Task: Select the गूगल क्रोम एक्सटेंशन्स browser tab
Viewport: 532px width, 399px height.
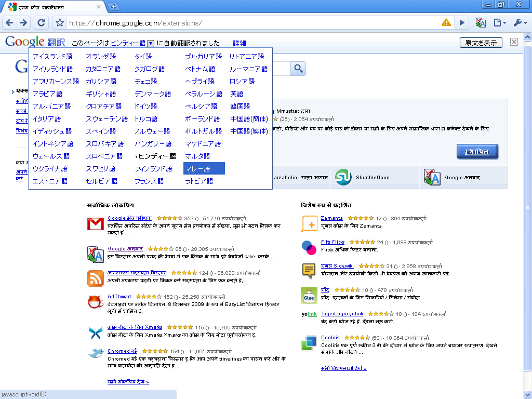Action: 54,7
